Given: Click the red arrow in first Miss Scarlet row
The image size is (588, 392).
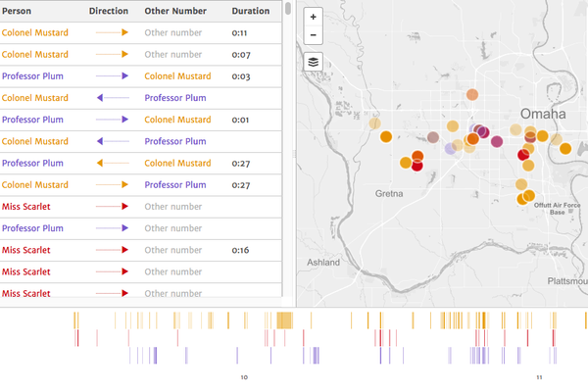Looking at the screenshot, I should coord(112,207).
